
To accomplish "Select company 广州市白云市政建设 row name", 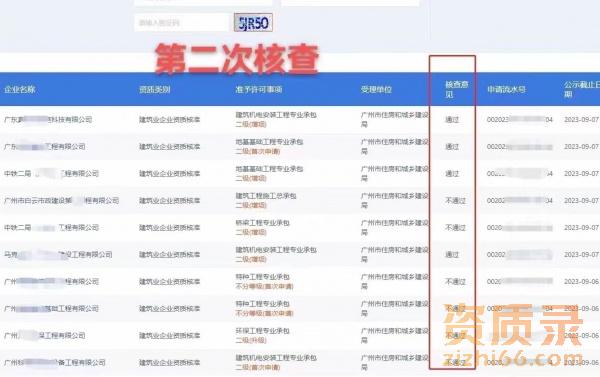I will (62, 201).
